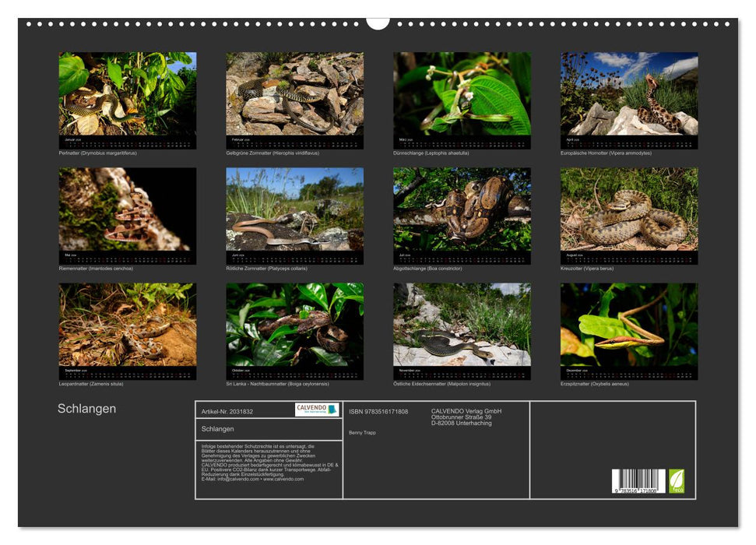Open the Dünnschlange March photo
756x545 pixels.
462,95
